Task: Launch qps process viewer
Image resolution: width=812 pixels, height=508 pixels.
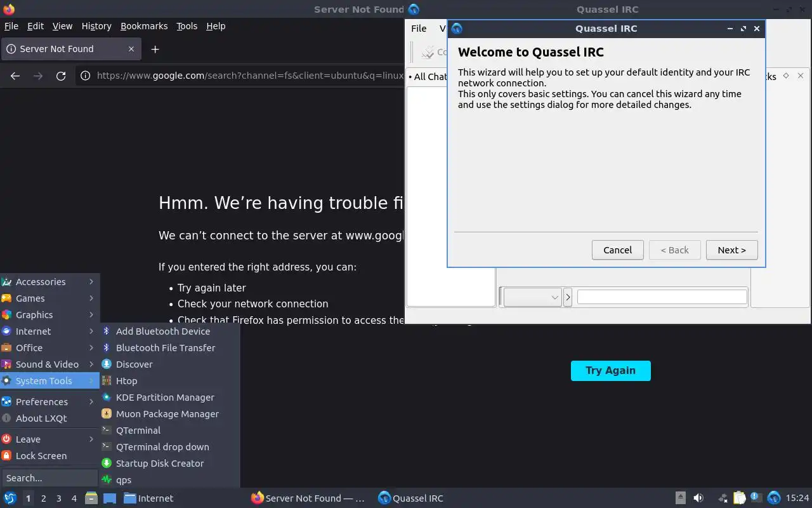Action: (x=170, y=480)
